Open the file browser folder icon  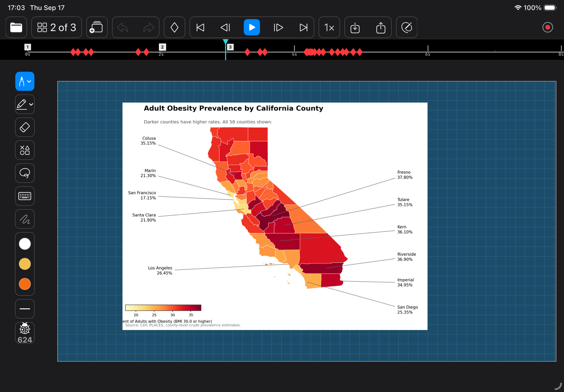tap(16, 27)
